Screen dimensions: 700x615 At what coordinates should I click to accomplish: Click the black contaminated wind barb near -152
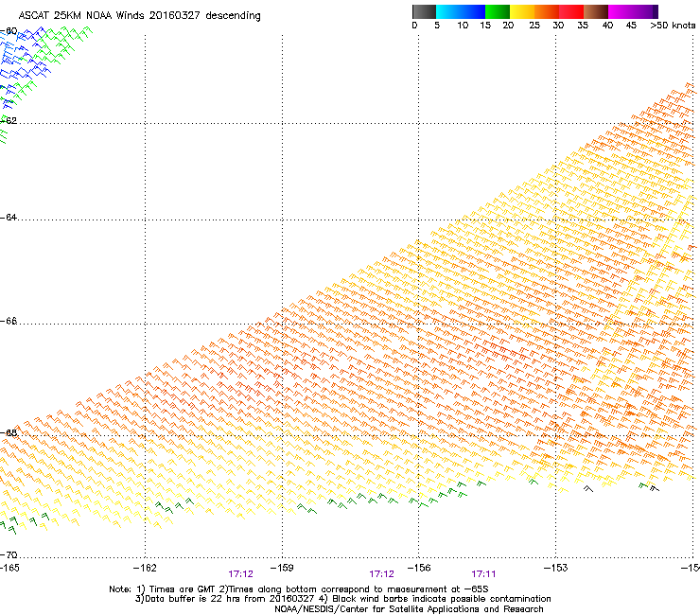point(588,488)
